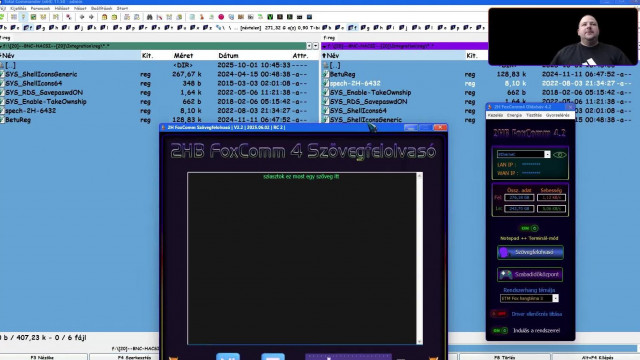Click the eye icon in FoxComm side window
This screenshot has width=640, height=360.
coord(560,155)
